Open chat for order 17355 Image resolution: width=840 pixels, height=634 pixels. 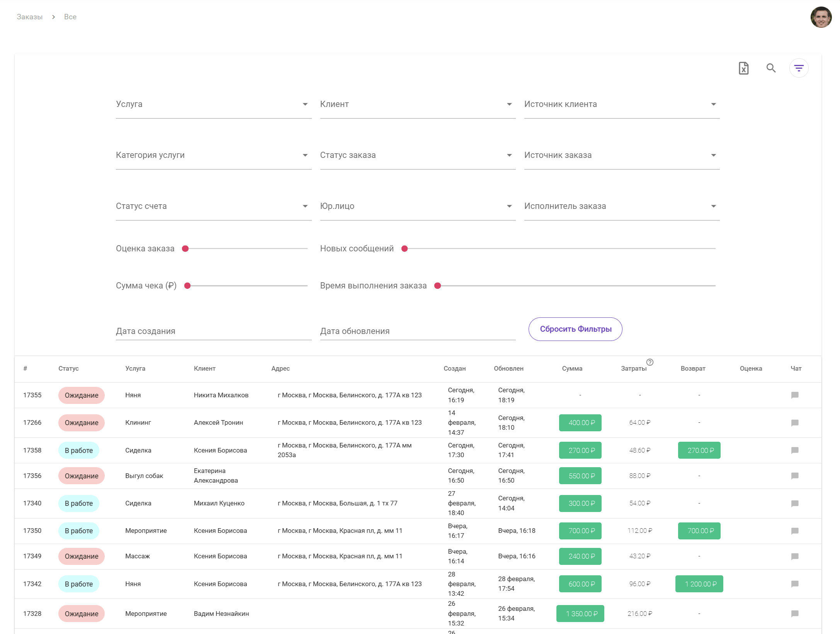(795, 395)
